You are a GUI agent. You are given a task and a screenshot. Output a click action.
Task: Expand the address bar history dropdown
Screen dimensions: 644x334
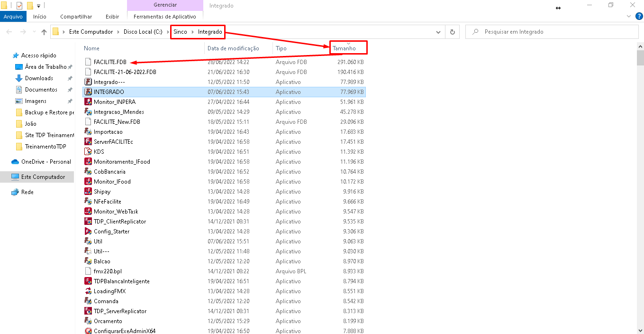[x=439, y=32]
